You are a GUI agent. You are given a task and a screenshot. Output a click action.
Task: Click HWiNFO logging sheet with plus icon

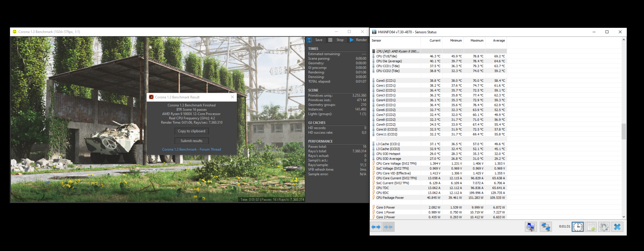tap(591, 227)
